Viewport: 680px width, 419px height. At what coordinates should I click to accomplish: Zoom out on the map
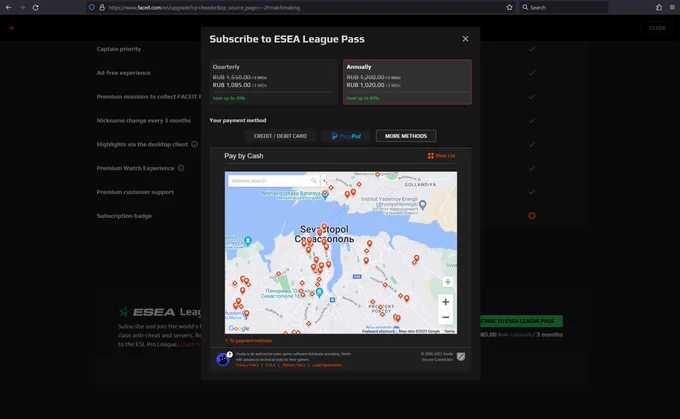445,318
